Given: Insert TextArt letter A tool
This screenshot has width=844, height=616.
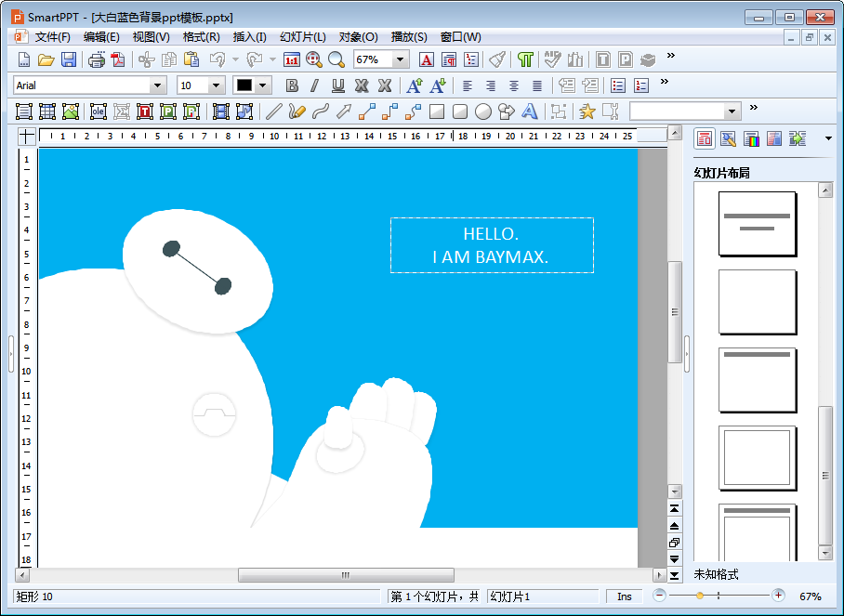Looking at the screenshot, I should (530, 111).
